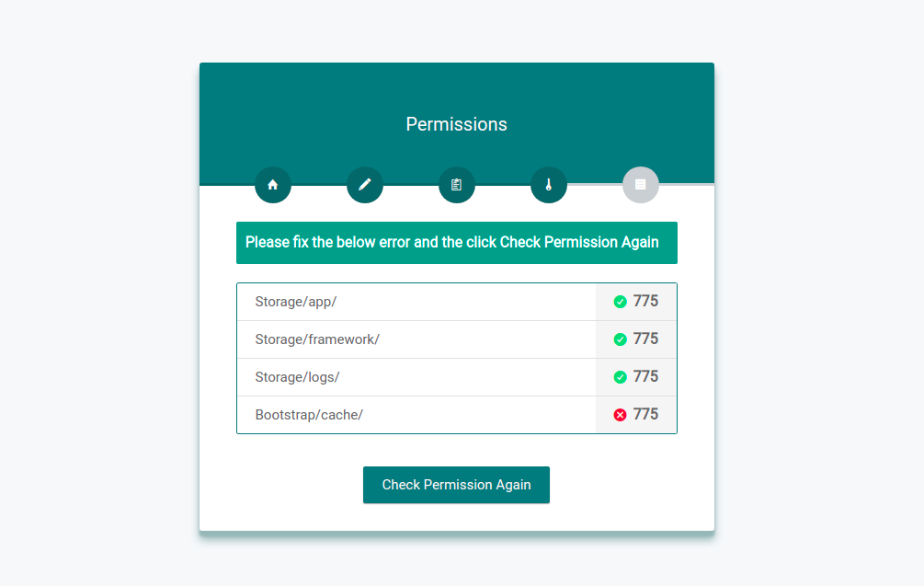Select the Storage/app/ row label

click(290, 302)
